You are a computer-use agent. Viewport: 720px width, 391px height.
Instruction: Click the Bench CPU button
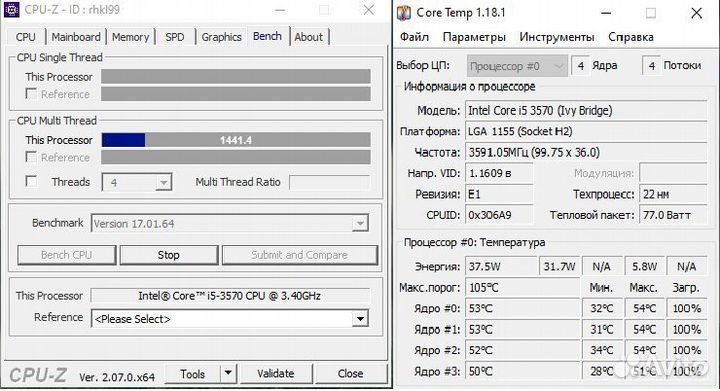pyautogui.click(x=67, y=255)
